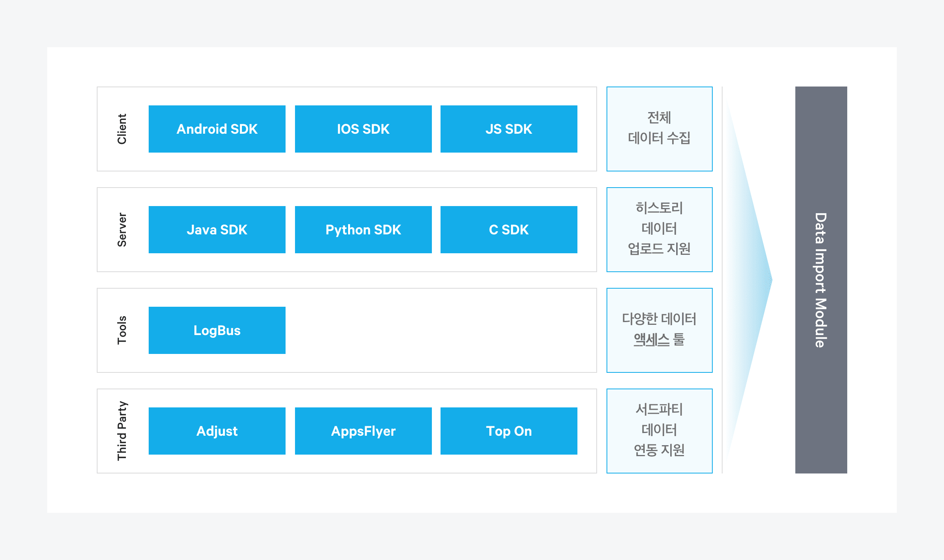The image size is (944, 560).
Task: Click the Python SDK block
Action: click(x=363, y=230)
